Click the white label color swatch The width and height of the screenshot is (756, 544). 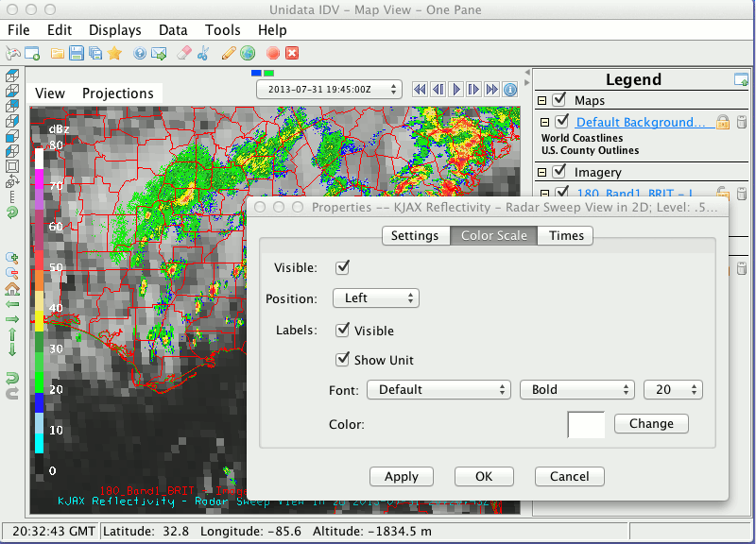coord(586,424)
